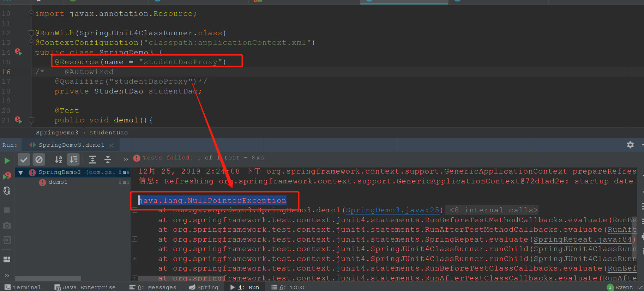The width and height of the screenshot is (644, 291).
Task: Open SpringRepeat.java:84 stack trace link
Action: 582,240
